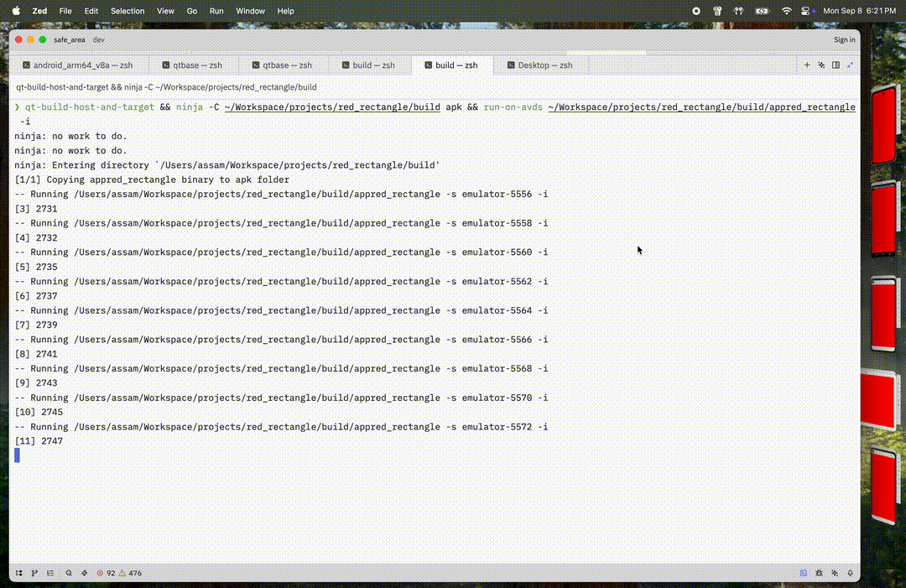Open the Run menu
906x588 pixels.
[x=216, y=11]
